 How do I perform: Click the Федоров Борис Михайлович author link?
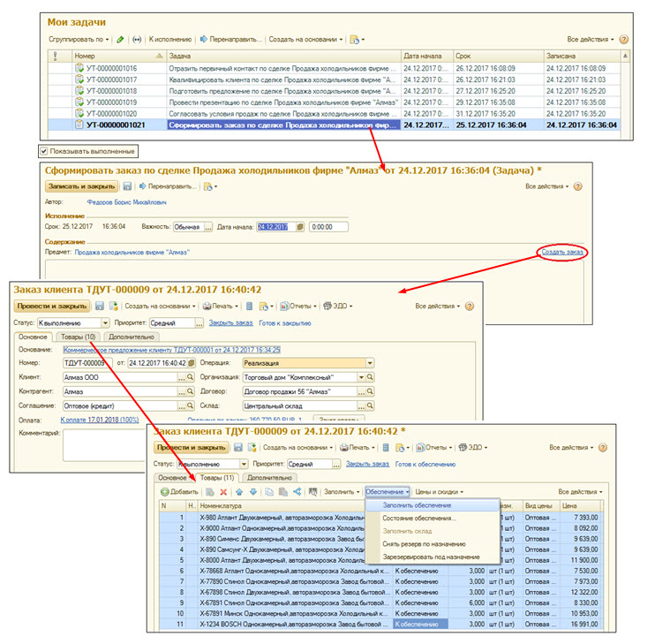coord(126,202)
